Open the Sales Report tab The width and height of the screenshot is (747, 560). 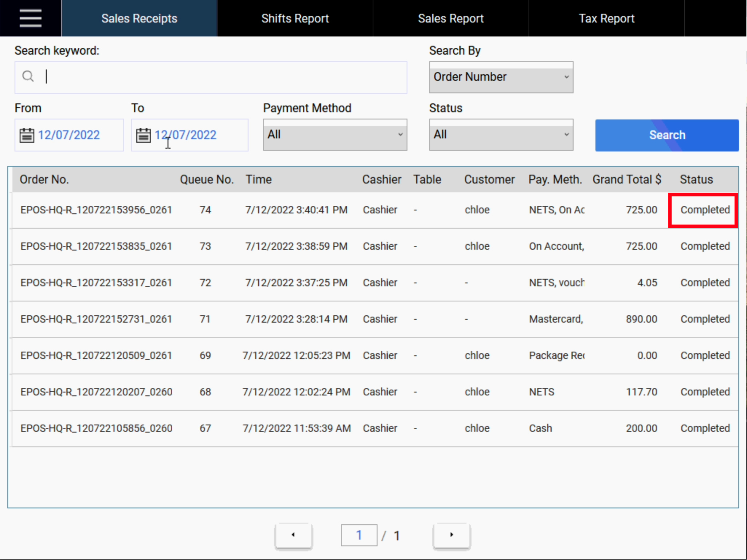tap(451, 18)
